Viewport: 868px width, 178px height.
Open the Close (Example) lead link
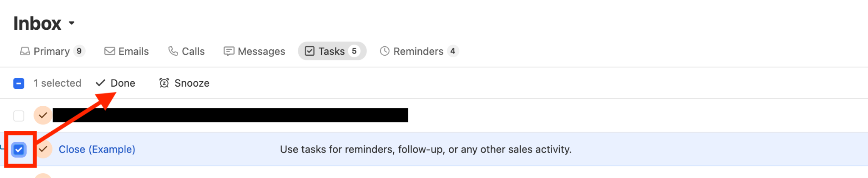pos(97,150)
